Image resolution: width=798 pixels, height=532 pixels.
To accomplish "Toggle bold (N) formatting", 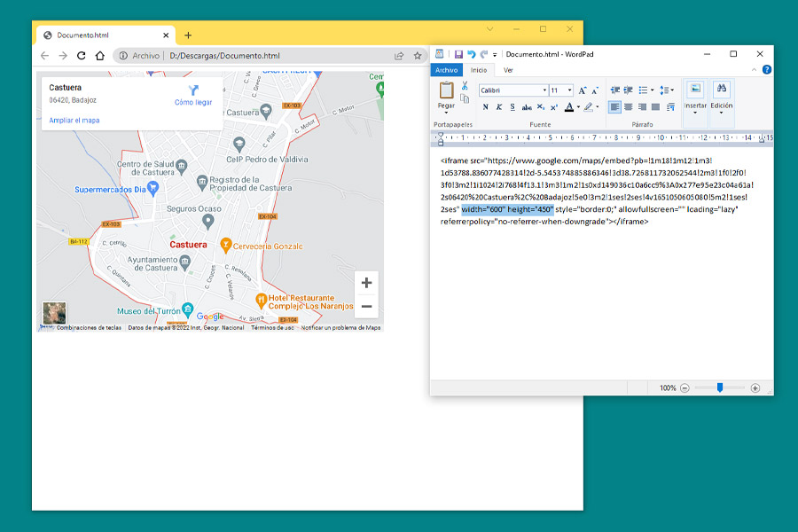I will click(486, 107).
